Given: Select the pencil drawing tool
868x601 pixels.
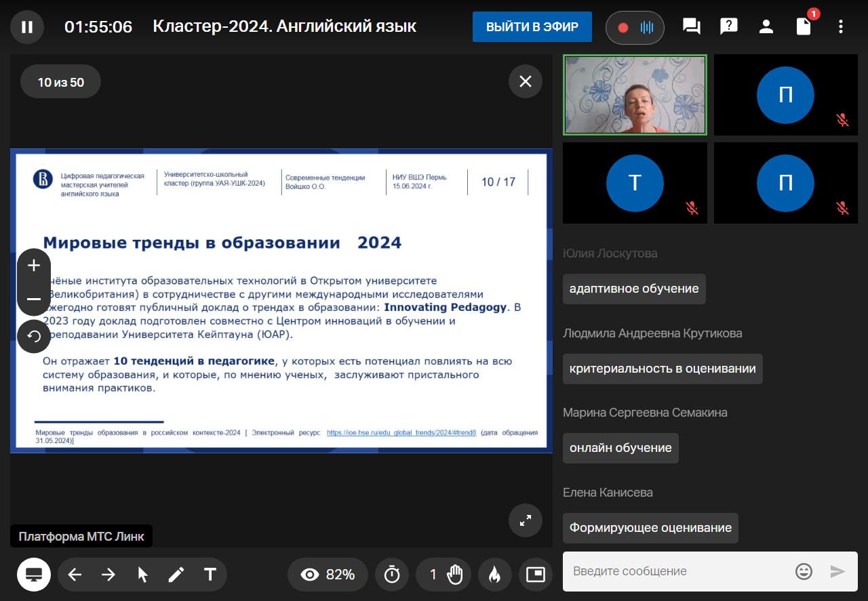Looking at the screenshot, I should pos(176,575).
